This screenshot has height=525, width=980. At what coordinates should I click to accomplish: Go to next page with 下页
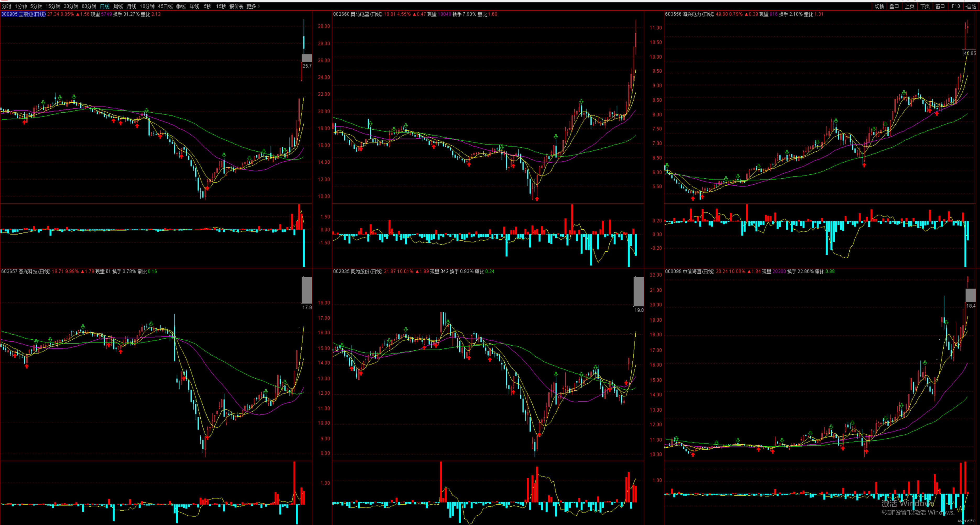[925, 7]
